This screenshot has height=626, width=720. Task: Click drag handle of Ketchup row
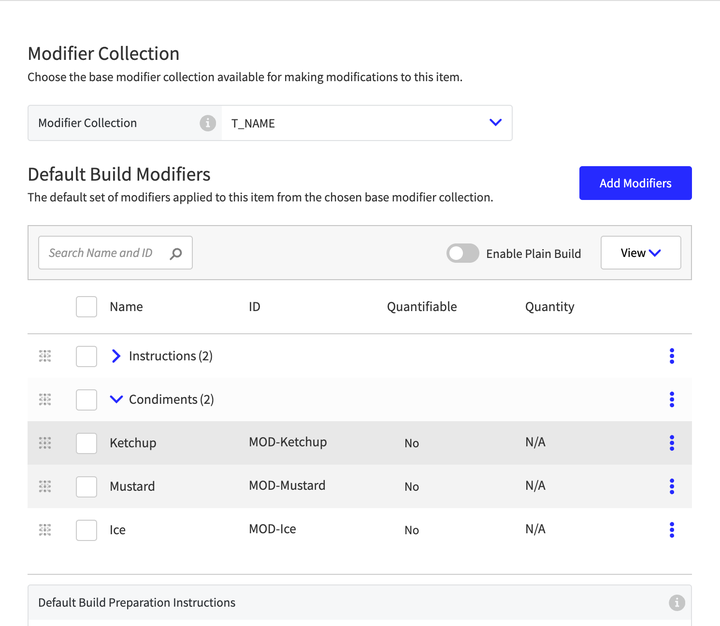45,443
